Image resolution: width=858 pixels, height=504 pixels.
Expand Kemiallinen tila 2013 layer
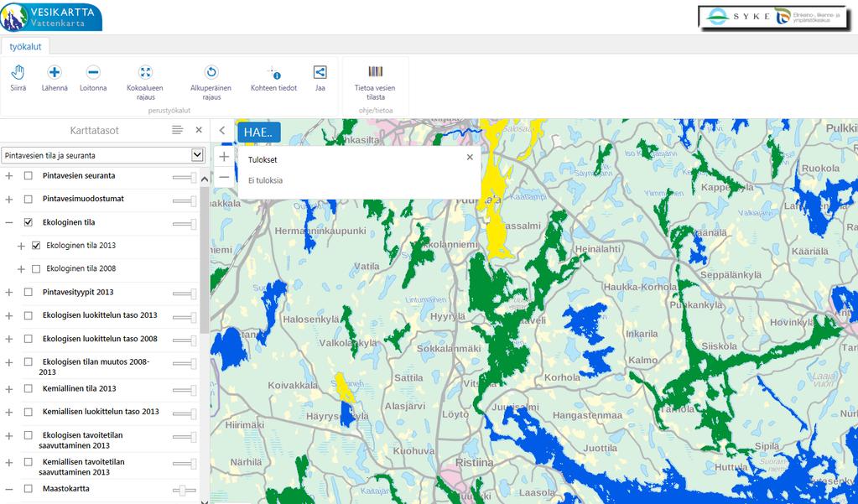[8, 389]
